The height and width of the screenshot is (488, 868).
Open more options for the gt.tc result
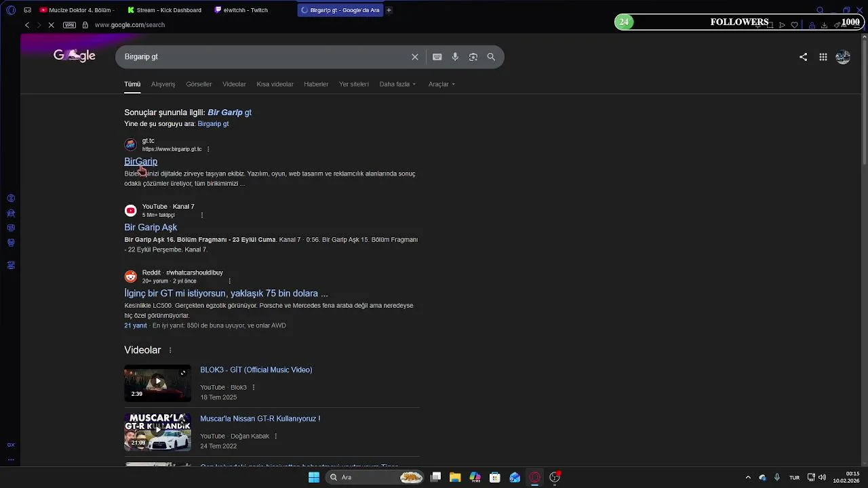click(208, 149)
